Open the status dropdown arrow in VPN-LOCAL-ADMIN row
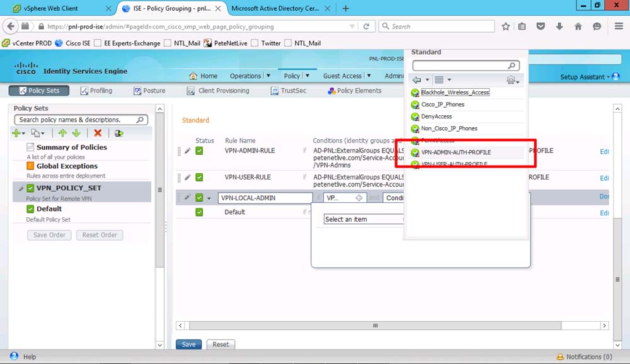Image resolution: width=630 pixels, height=364 pixels. [209, 198]
